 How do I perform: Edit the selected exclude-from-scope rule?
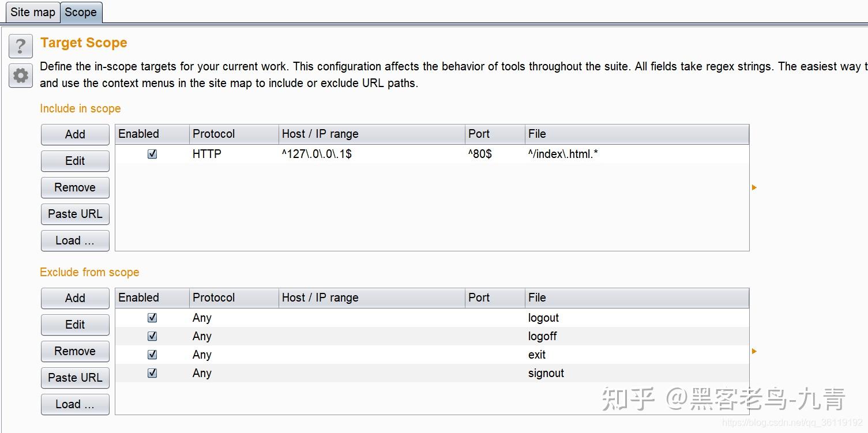point(75,325)
